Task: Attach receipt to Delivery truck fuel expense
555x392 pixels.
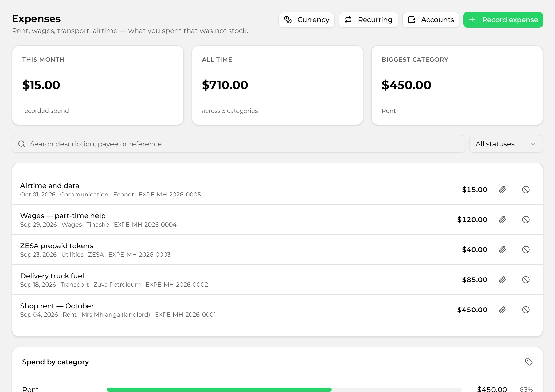Action: pyautogui.click(x=502, y=280)
